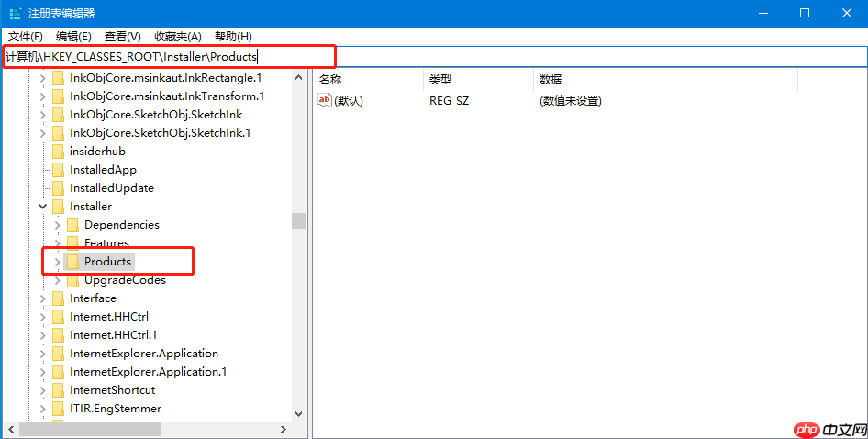Expand the UpgradeCodes key arrow
This screenshot has width=868, height=439.
coord(57,280)
